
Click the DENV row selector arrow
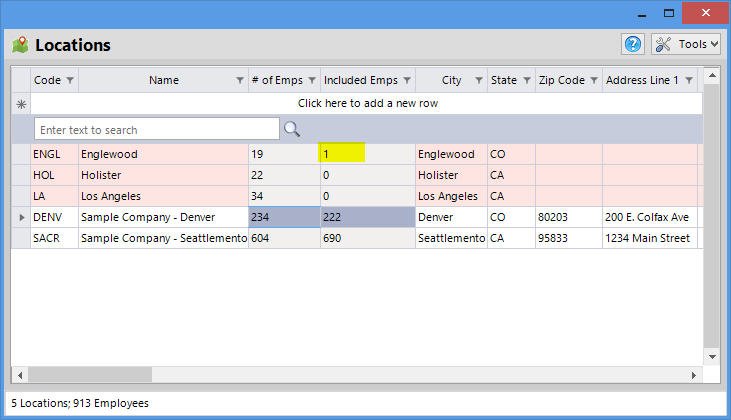[x=21, y=217]
